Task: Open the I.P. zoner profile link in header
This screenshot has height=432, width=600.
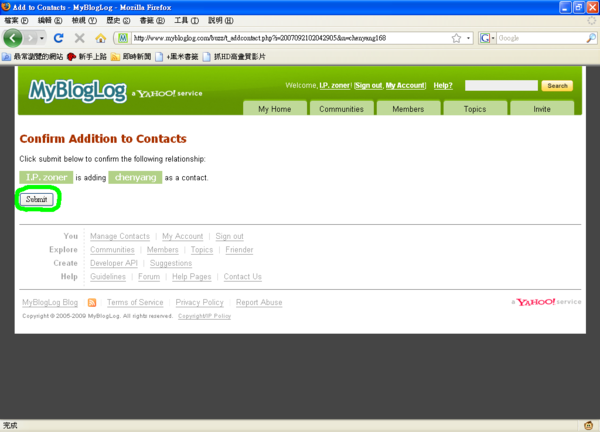Action: (x=334, y=85)
